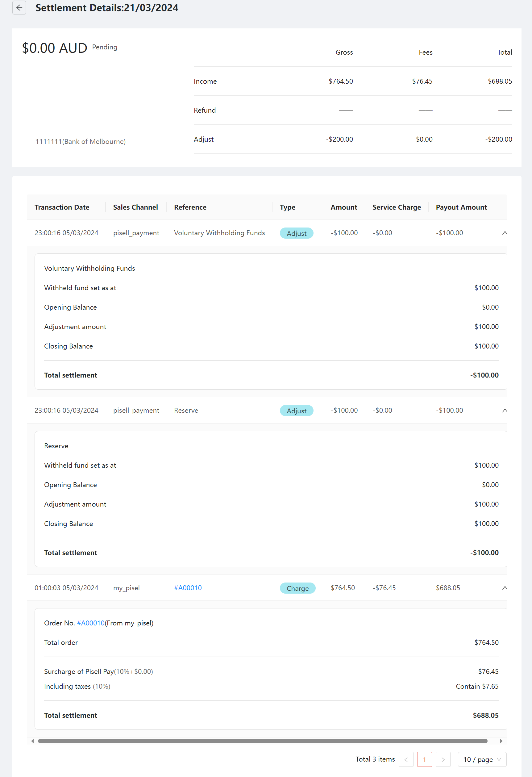
Task: Open the 10 / page size dropdown
Action: [481, 759]
